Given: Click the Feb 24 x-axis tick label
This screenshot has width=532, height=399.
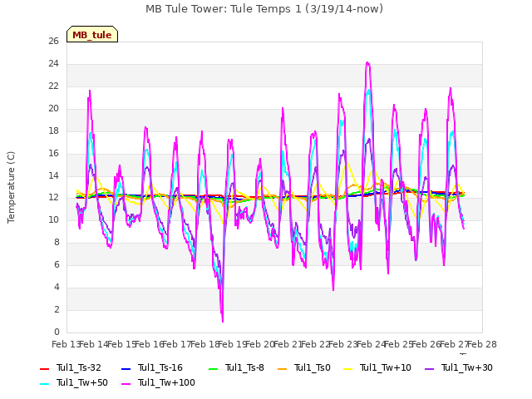Looking at the screenshot, I should tap(371, 344).
